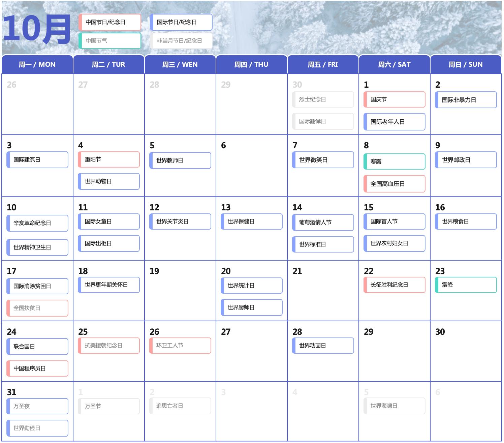Open the 重阳节 event
This screenshot has height=443, width=504.
[109, 159]
